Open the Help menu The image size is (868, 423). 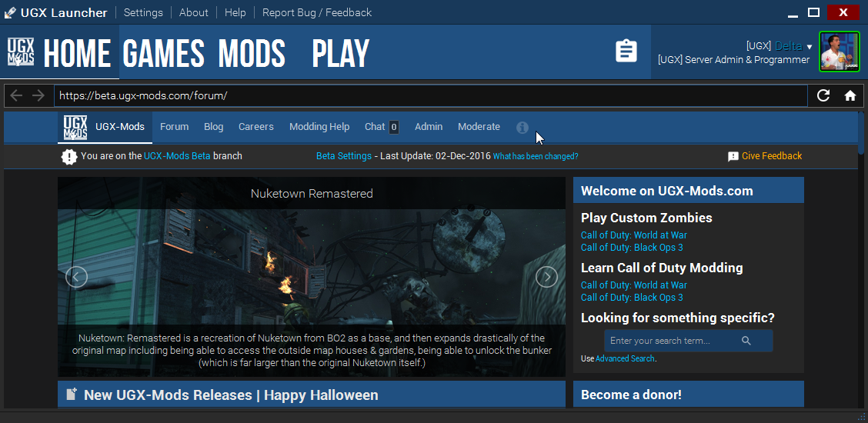click(235, 12)
